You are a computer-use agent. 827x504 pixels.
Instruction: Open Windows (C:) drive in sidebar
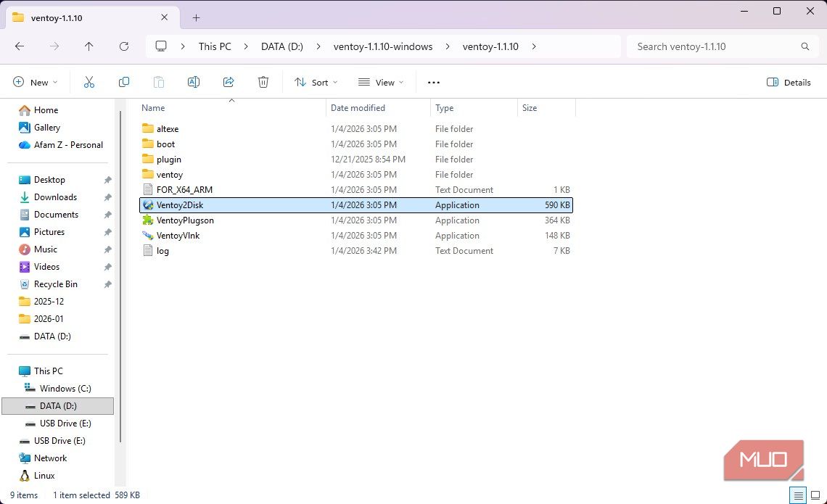[x=58, y=389]
